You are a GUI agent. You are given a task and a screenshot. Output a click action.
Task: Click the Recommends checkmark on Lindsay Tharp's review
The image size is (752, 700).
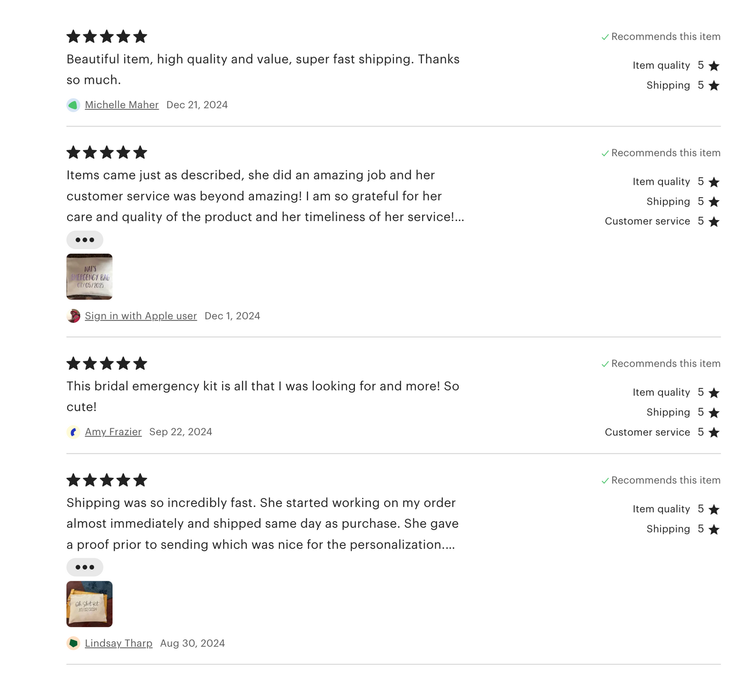(605, 481)
